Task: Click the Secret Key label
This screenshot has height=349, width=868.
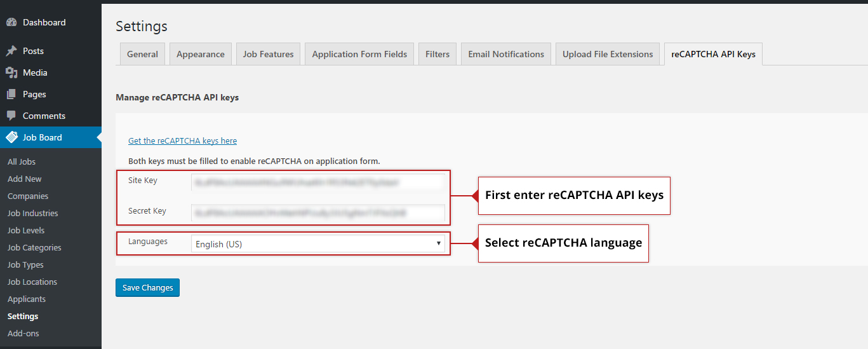Action: coord(147,210)
